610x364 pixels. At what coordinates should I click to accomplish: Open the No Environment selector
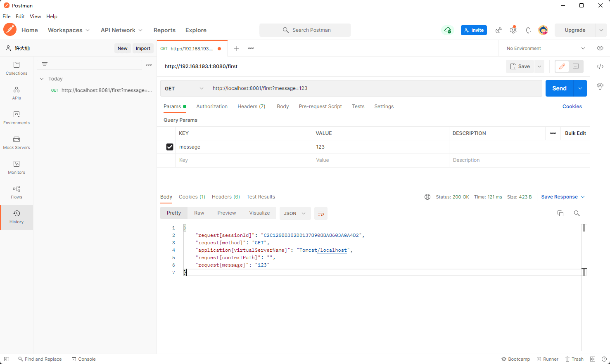(546, 48)
